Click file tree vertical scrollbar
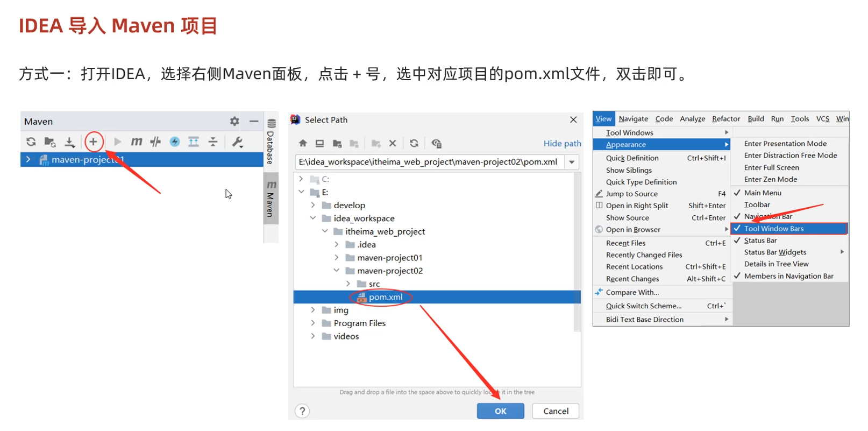This screenshot has width=868, height=431. pyautogui.click(x=577, y=252)
